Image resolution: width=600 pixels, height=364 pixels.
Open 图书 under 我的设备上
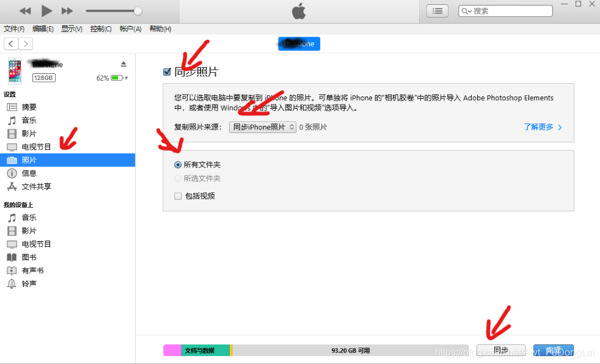pyautogui.click(x=68, y=257)
